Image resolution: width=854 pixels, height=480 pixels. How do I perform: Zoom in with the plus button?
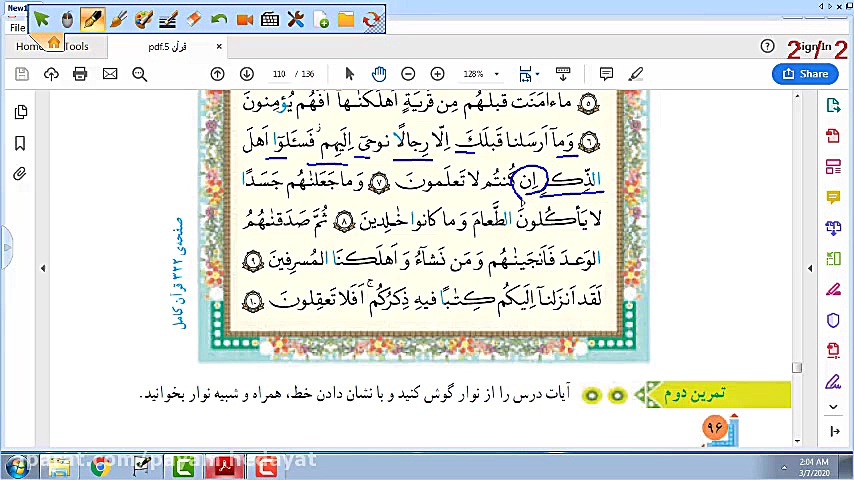coord(437,74)
